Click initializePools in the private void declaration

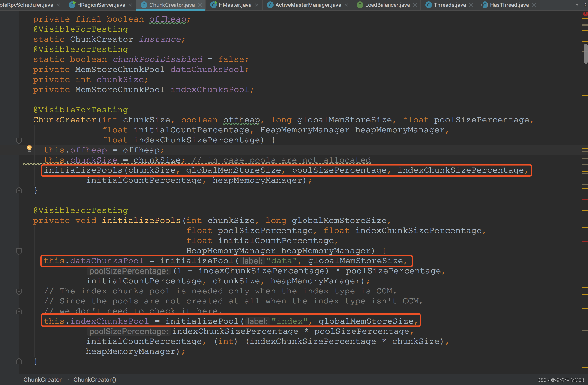(x=141, y=221)
